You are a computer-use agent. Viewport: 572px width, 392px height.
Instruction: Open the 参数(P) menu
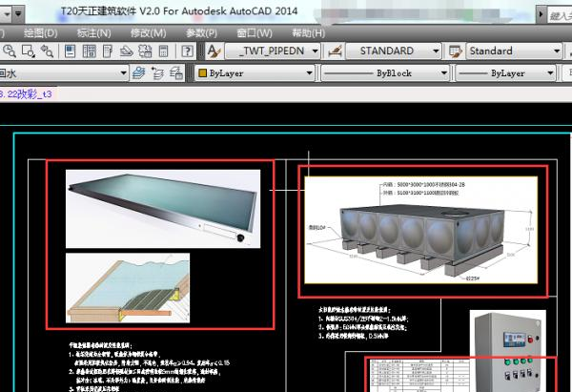point(201,33)
